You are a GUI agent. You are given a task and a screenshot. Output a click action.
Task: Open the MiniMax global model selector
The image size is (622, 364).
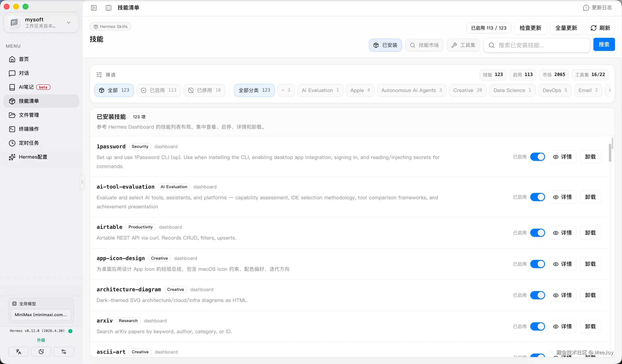pyautogui.click(x=41, y=314)
